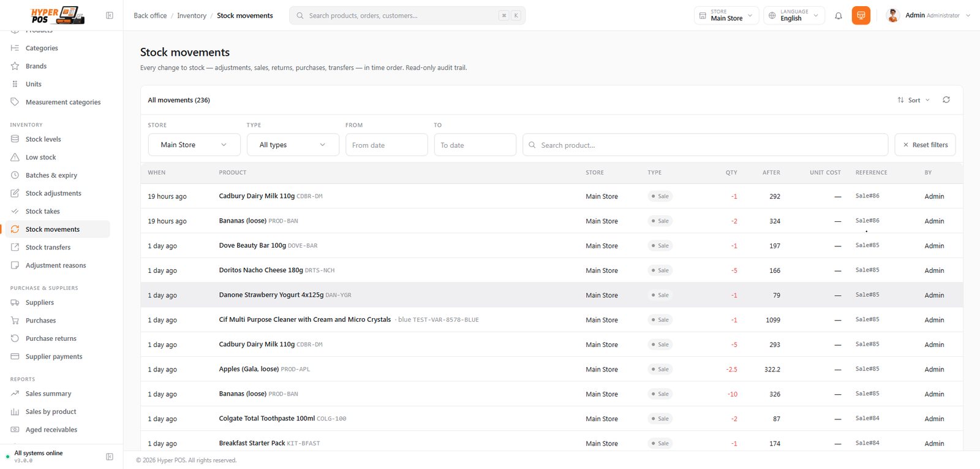This screenshot has width=980, height=469.
Task: Click the Stock movements refresh icon
Action: [x=15, y=229]
